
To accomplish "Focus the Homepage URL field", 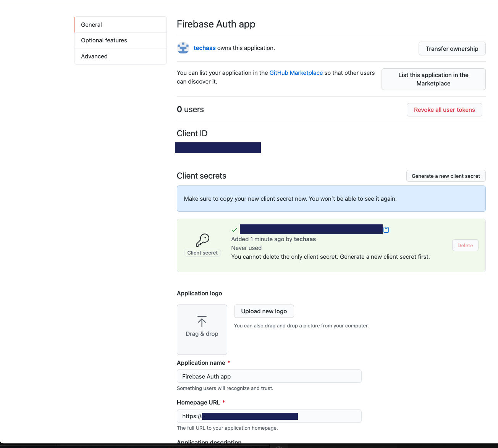I will click(269, 416).
